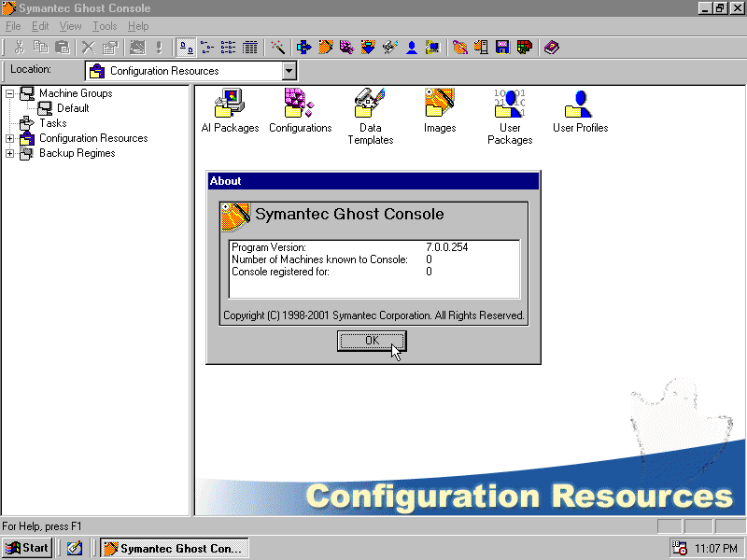The width and height of the screenshot is (747, 560).
Task: Open the Edit menu
Action: [x=40, y=26]
